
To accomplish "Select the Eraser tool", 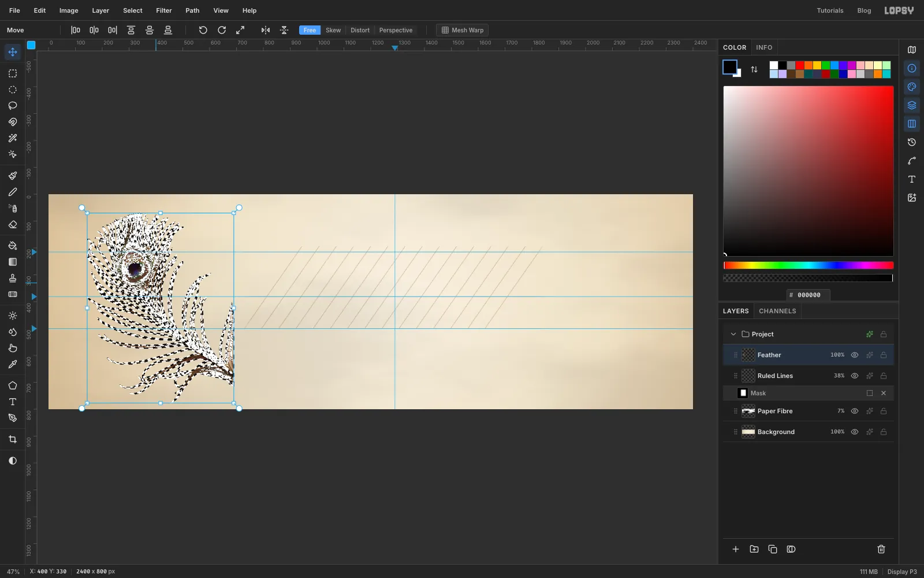I will click(13, 225).
